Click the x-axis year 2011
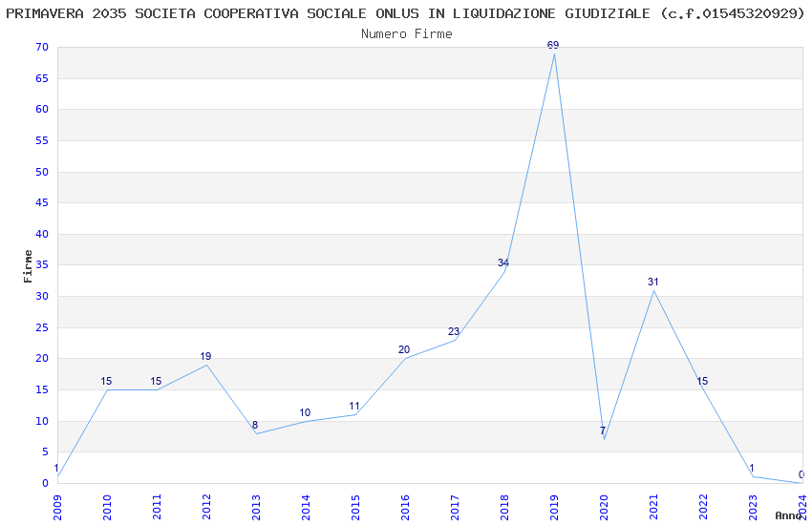The height and width of the screenshot is (525, 812). 157,507
